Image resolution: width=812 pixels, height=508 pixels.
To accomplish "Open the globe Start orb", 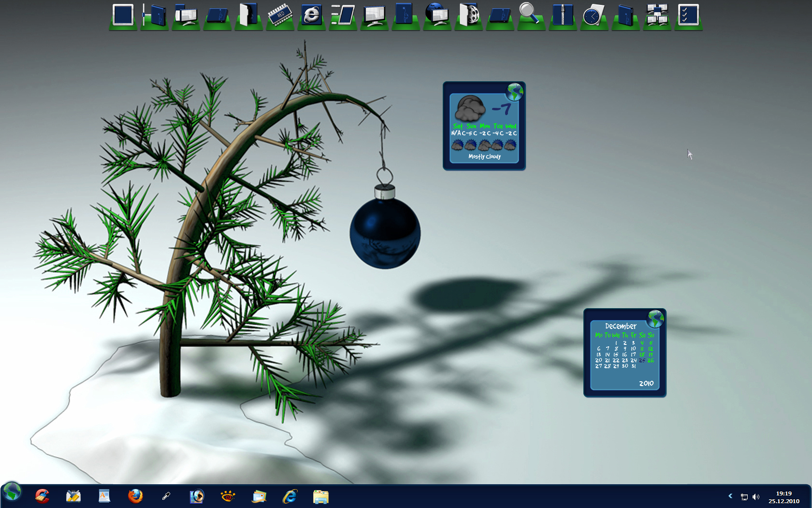I will click(12, 492).
